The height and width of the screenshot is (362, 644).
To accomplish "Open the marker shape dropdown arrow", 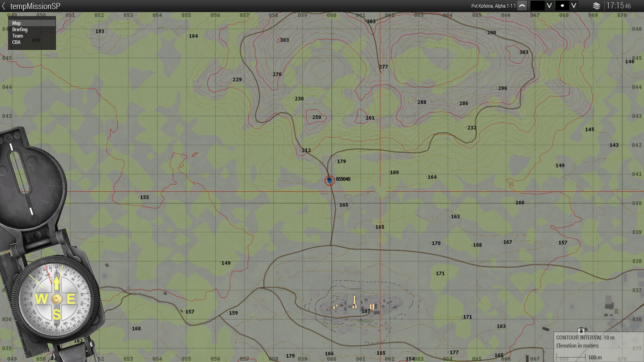I will click(x=574, y=6).
